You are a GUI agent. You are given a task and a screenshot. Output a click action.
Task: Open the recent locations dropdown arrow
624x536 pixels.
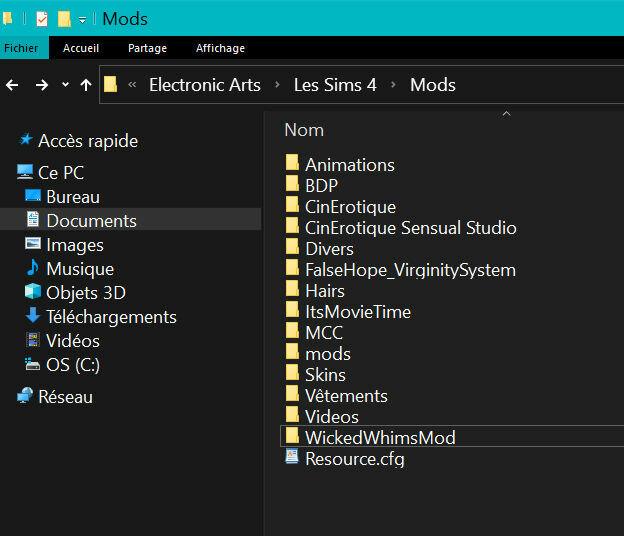click(65, 84)
